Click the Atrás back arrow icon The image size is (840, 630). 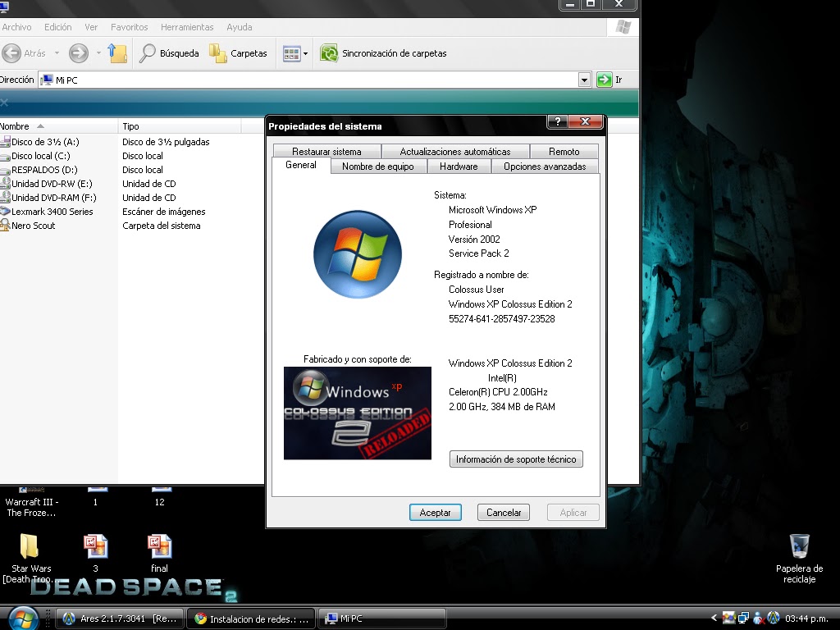coord(11,53)
